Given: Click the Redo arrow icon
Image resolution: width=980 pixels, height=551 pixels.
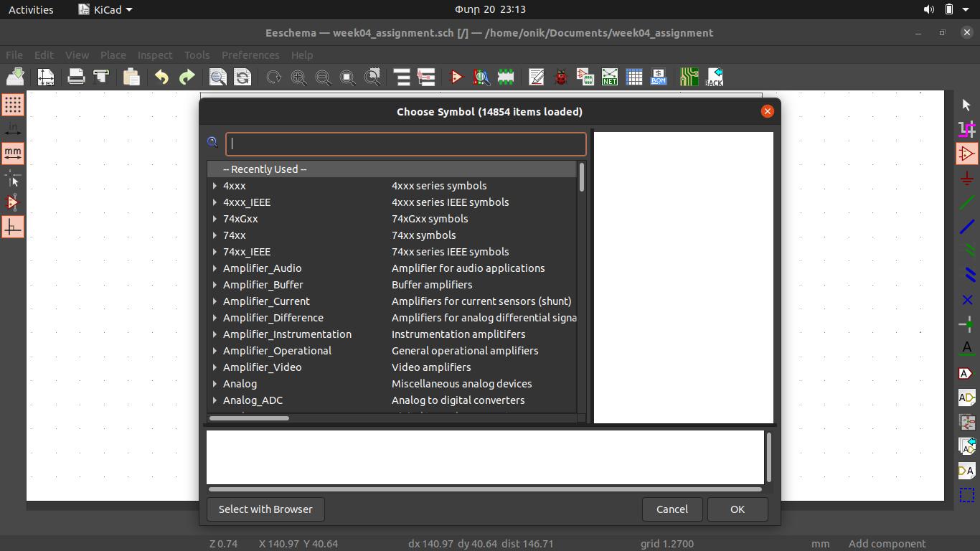Looking at the screenshot, I should [x=187, y=77].
